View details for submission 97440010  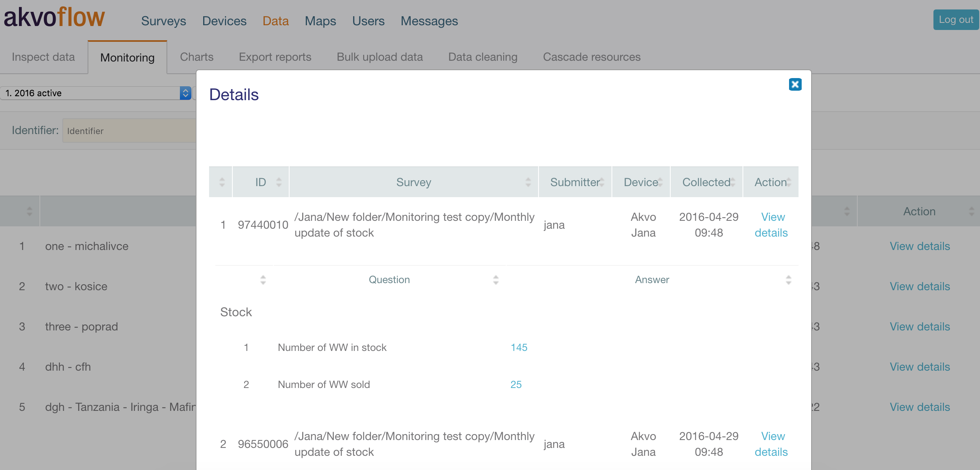(771, 225)
